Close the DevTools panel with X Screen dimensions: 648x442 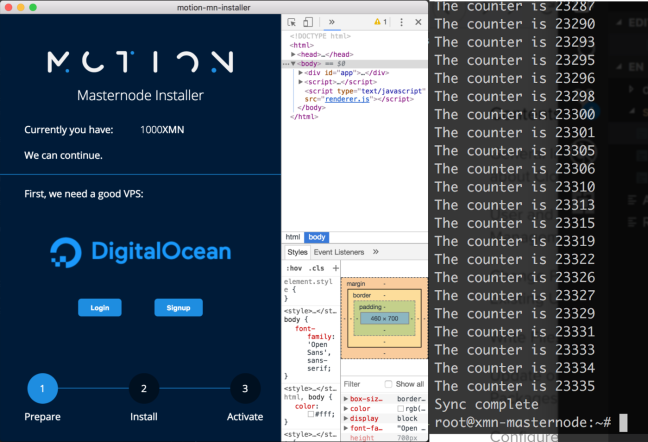pyautogui.click(x=418, y=22)
